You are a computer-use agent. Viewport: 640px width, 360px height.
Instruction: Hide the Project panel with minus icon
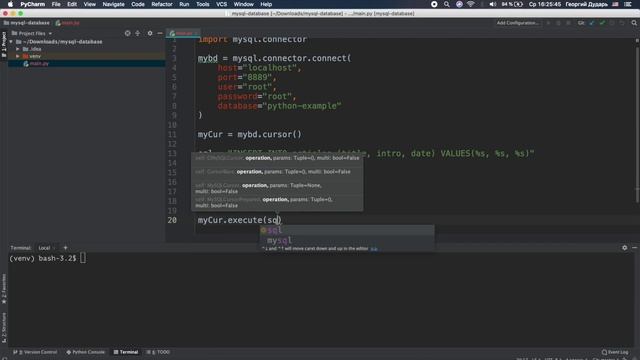pyautogui.click(x=160, y=33)
